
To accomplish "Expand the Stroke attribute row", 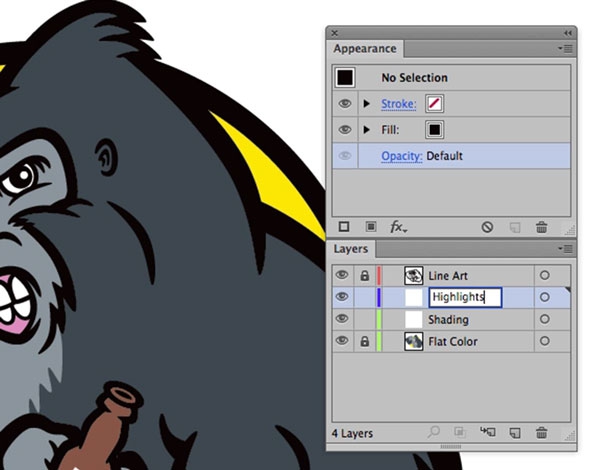I will (x=365, y=103).
